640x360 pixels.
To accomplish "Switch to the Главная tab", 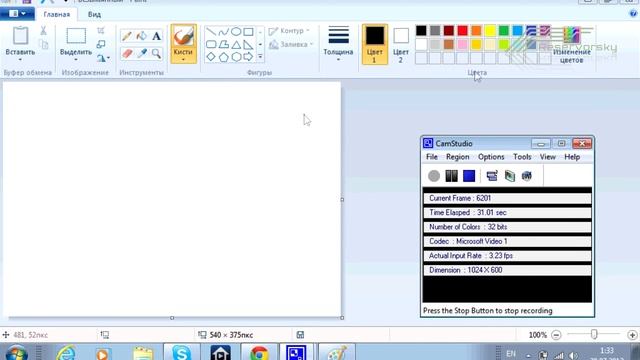I will point(57,14).
